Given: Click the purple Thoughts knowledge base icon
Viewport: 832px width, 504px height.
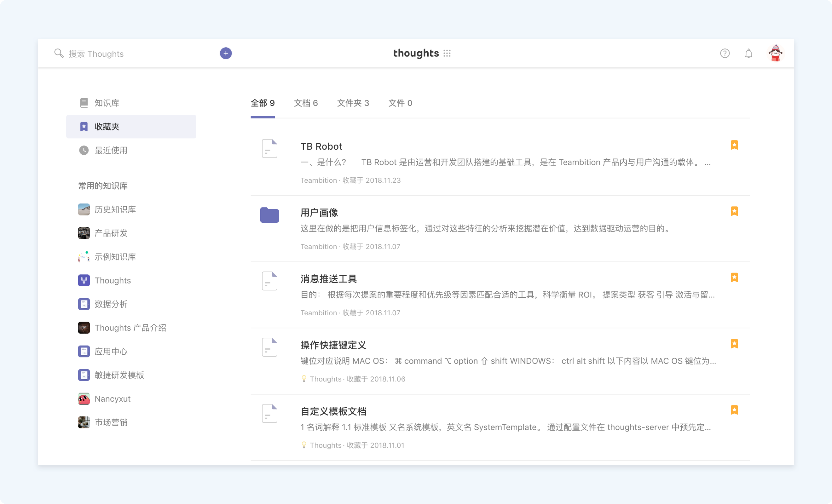Looking at the screenshot, I should pyautogui.click(x=84, y=281).
